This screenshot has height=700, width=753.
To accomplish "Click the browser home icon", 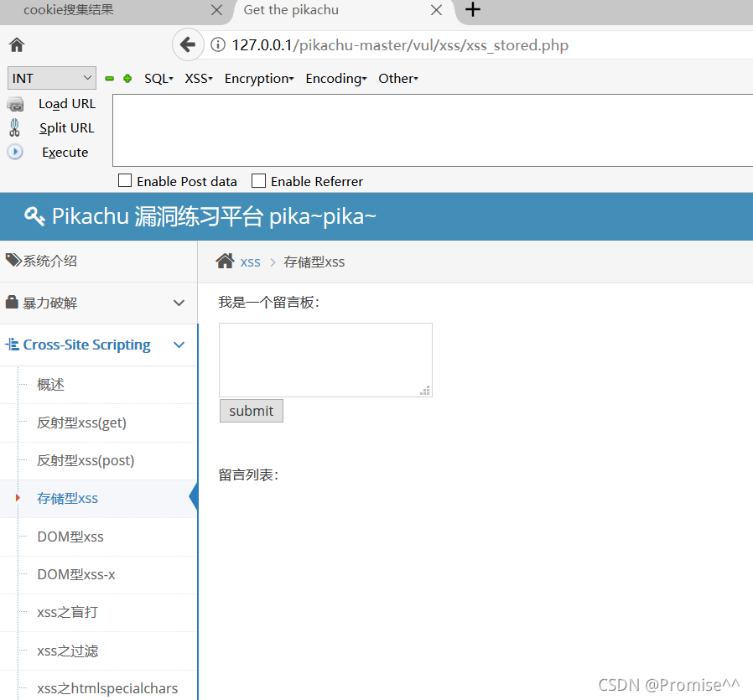I will (x=17, y=44).
